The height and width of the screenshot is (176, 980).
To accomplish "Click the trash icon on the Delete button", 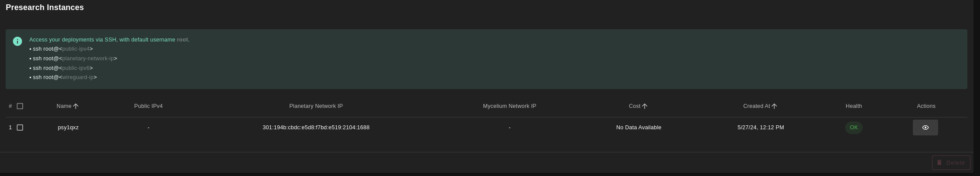I will (939, 162).
